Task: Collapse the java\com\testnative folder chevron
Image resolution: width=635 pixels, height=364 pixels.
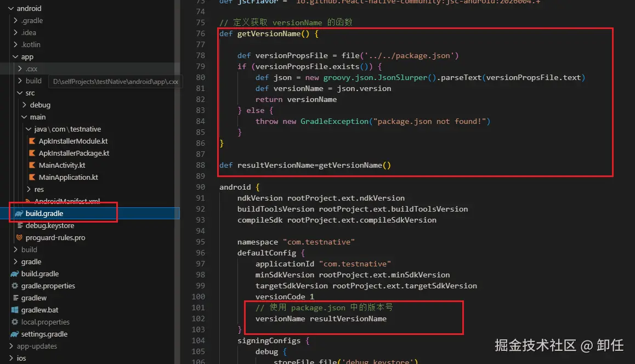Action: [x=29, y=129]
